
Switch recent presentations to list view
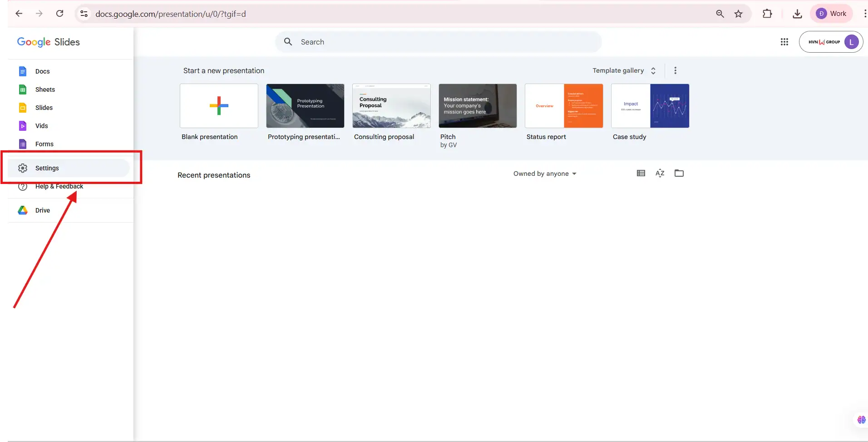click(640, 173)
